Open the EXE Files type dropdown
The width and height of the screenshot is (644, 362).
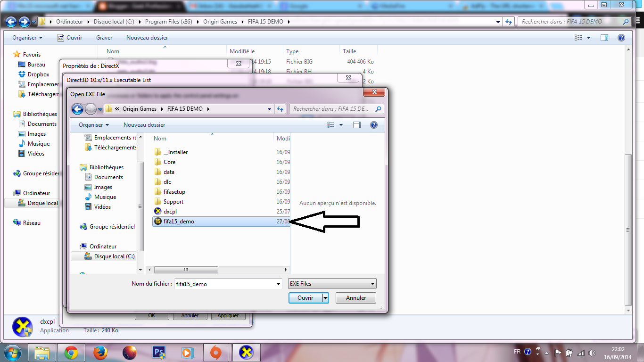tap(332, 284)
